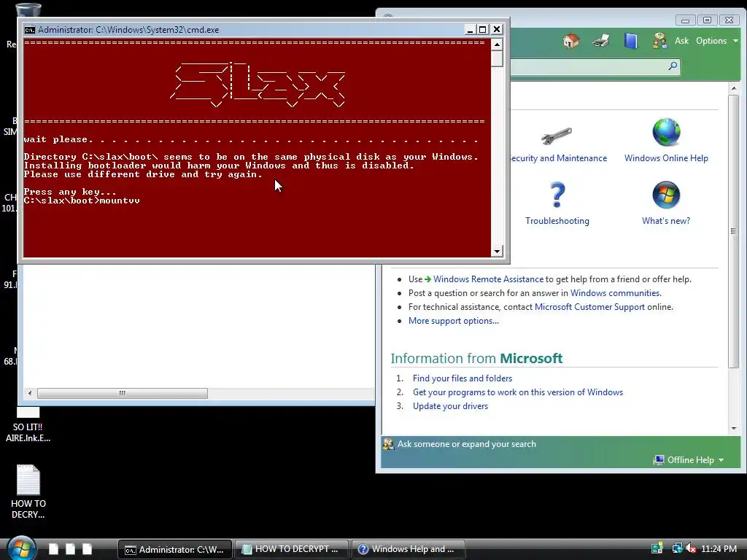Click the Notepad horizontal scrollbar thumb
747x560 pixels.
[x=123, y=393]
